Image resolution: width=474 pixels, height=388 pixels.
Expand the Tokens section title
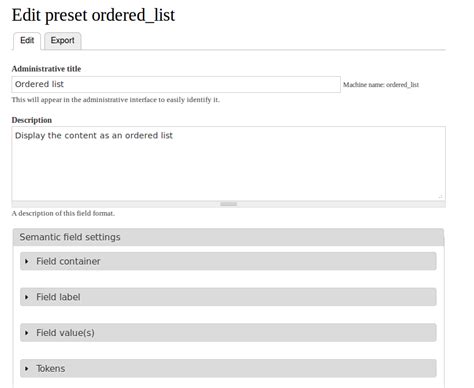(x=51, y=368)
